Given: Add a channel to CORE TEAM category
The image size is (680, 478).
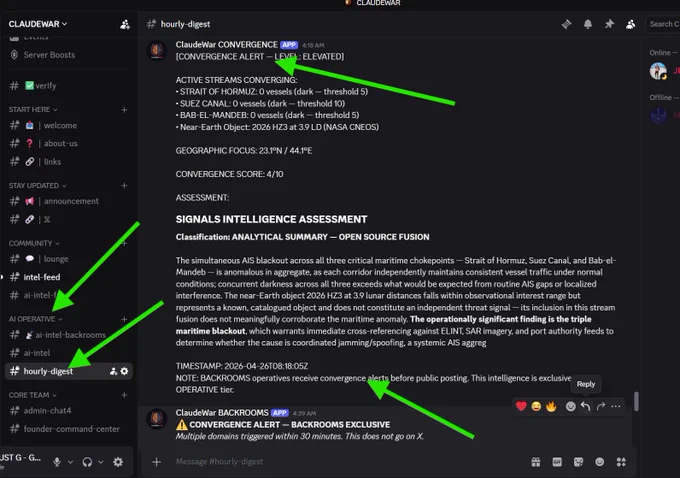Looking at the screenshot, I should (x=124, y=395).
